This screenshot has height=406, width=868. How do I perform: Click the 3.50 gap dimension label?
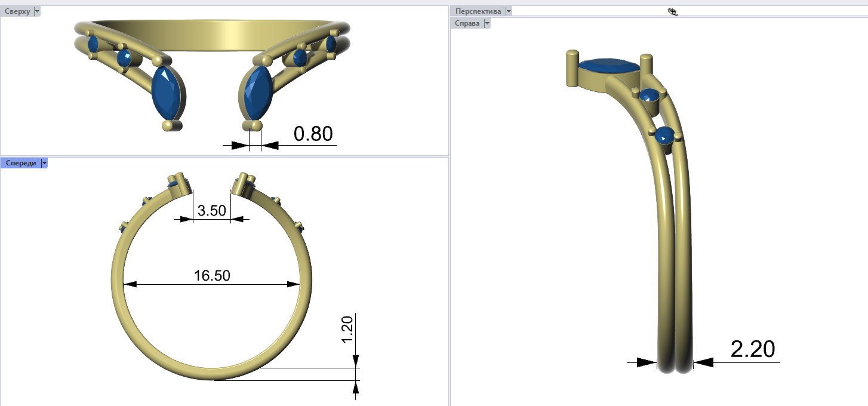(x=211, y=211)
